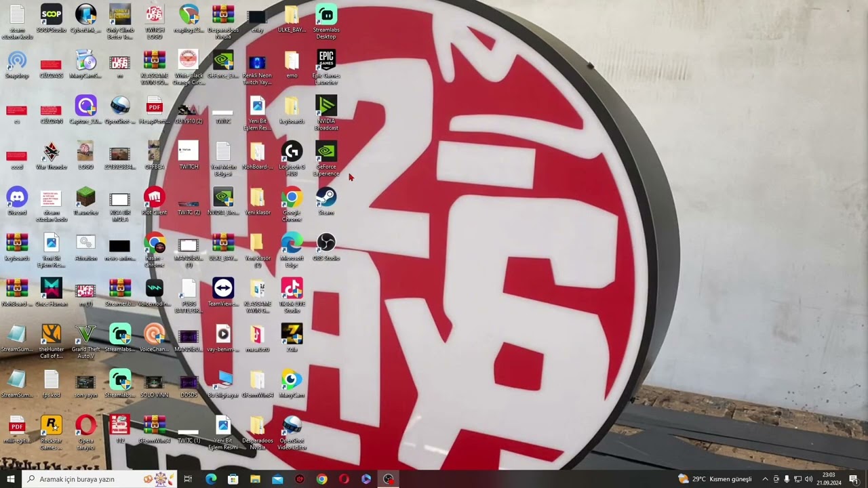Image resolution: width=868 pixels, height=488 pixels.
Task: Switch to the OBS Studio taskbar button
Action: [389, 479]
